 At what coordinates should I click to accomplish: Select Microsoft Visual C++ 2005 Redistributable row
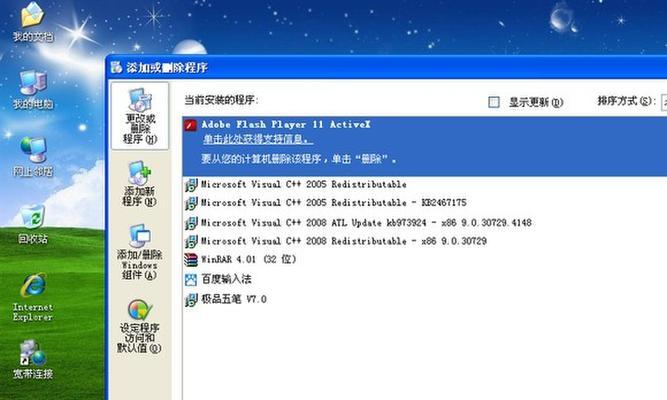point(425,185)
